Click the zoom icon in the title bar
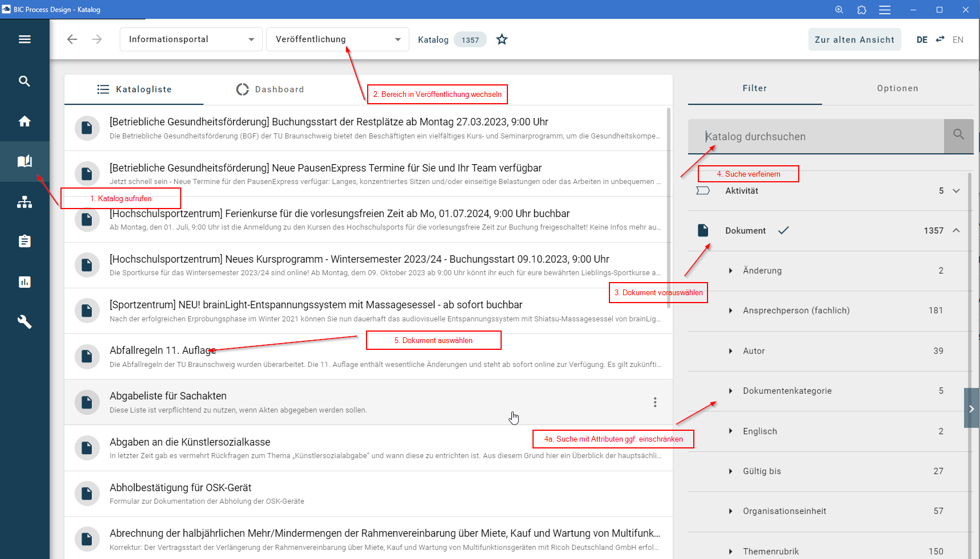This screenshot has height=559, width=980. click(x=839, y=10)
